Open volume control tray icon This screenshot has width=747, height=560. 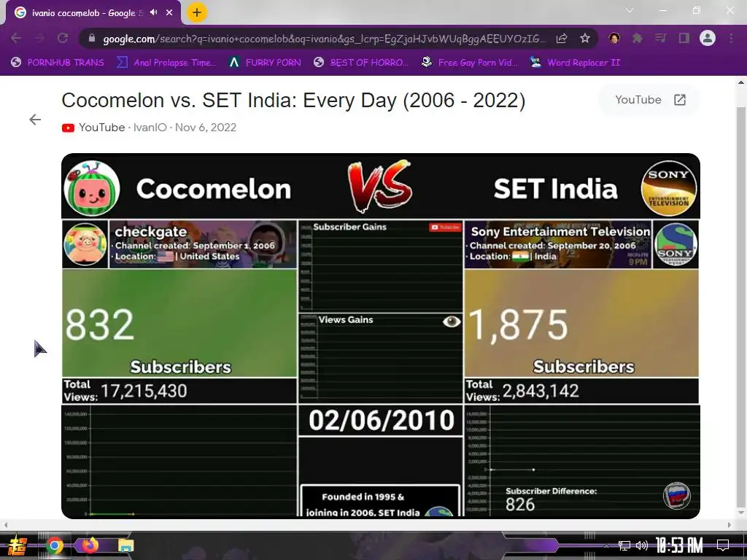coord(642,545)
